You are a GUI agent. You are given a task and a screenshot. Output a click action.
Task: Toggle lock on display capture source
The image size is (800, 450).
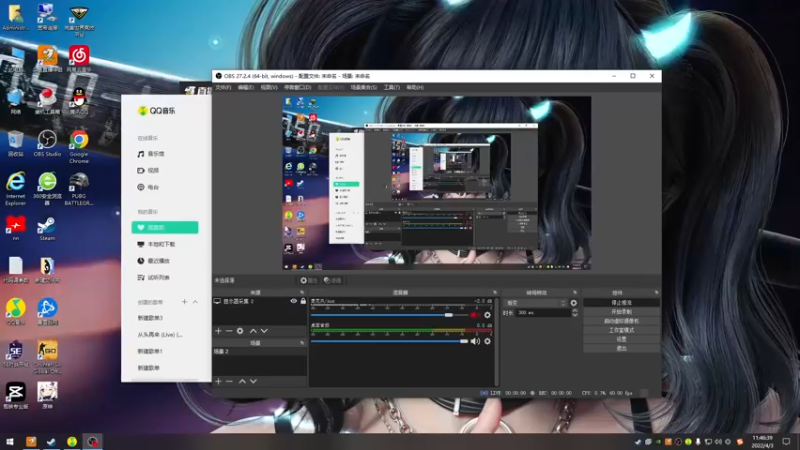[303, 302]
